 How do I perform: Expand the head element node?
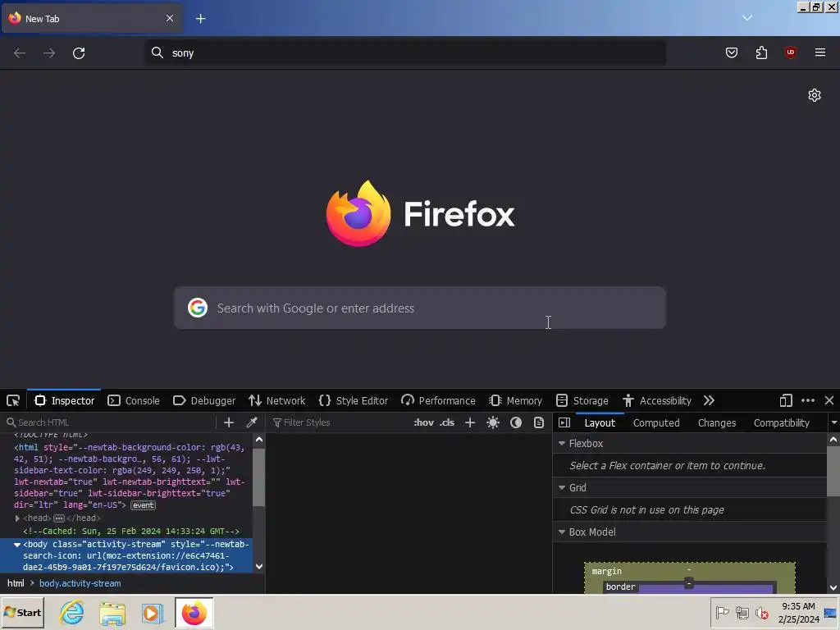(x=17, y=518)
